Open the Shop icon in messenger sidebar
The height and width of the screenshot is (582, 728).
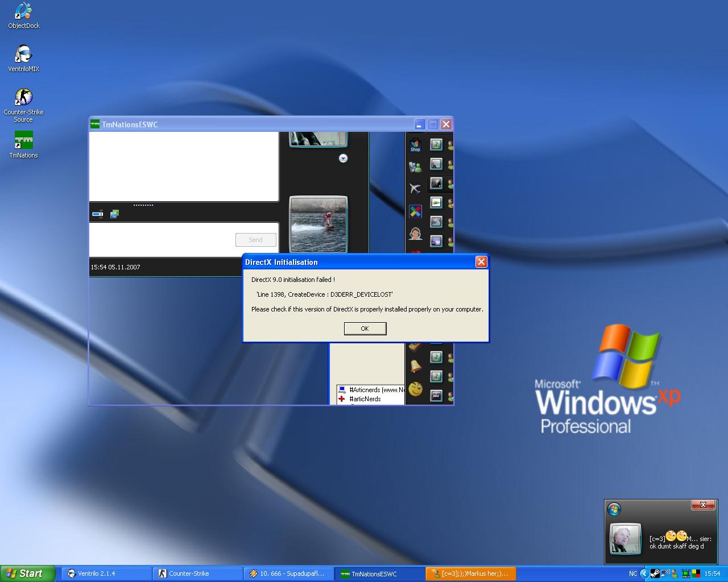coord(415,144)
